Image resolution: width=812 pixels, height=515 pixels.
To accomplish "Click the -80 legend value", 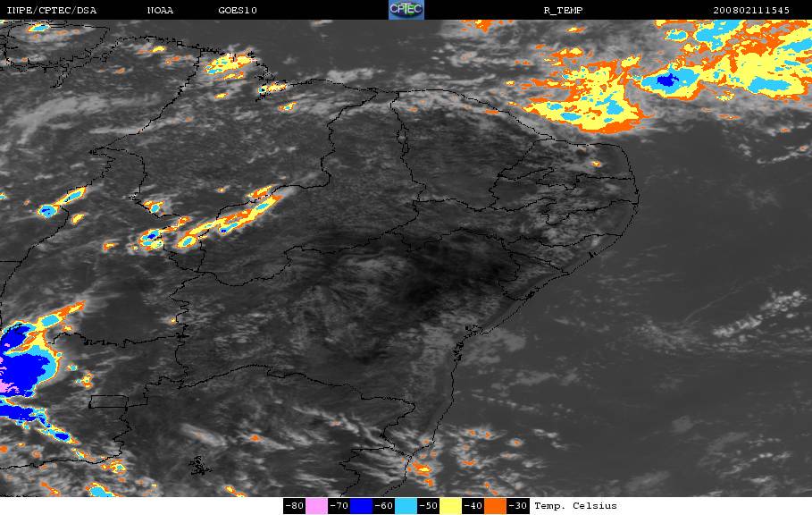I will [x=294, y=506].
